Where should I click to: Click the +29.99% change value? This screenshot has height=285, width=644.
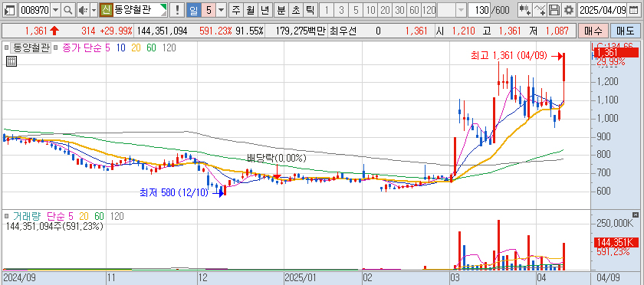(117, 31)
